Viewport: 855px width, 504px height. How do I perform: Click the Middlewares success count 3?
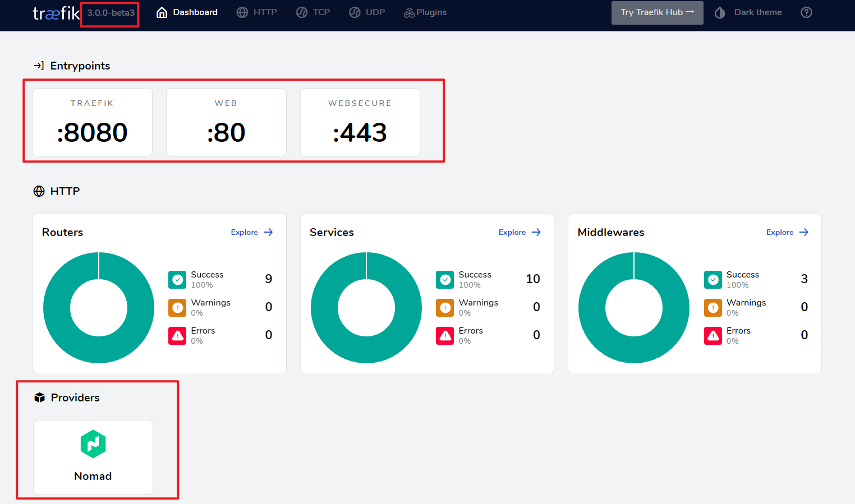click(x=805, y=279)
